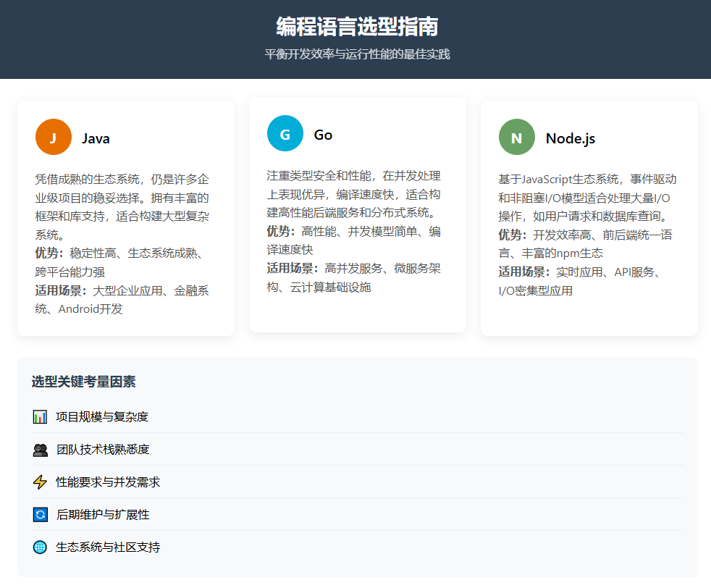Click the globe icon beside 生态系统与社区支持
This screenshot has height=588, width=711.
[x=40, y=547]
